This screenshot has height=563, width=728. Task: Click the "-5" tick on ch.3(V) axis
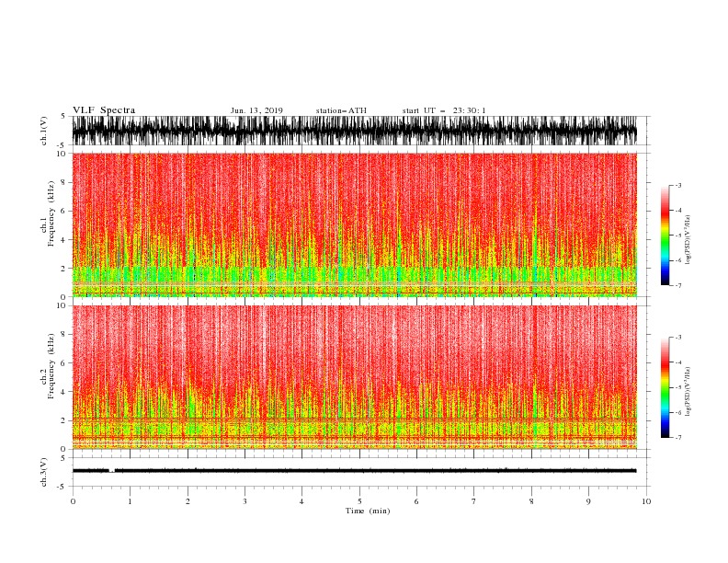(x=63, y=487)
